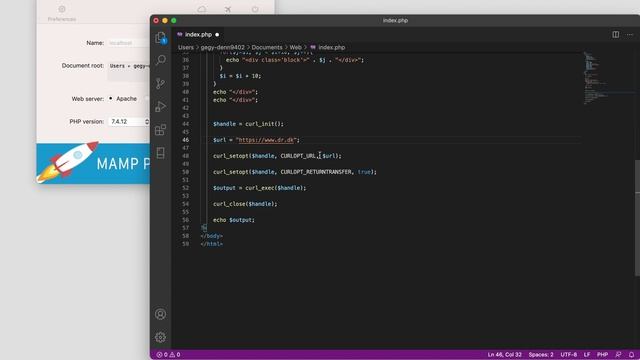Change end of line sequence LF
This screenshot has width=640, height=360.
pyautogui.click(x=587, y=355)
